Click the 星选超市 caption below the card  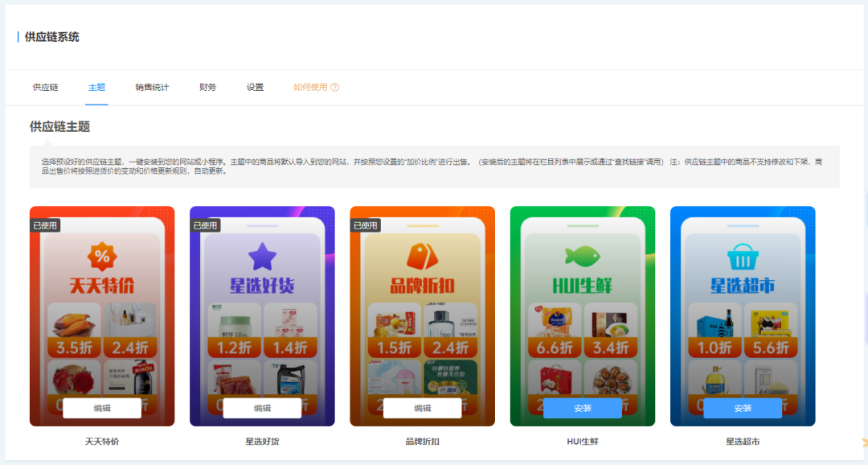(743, 442)
